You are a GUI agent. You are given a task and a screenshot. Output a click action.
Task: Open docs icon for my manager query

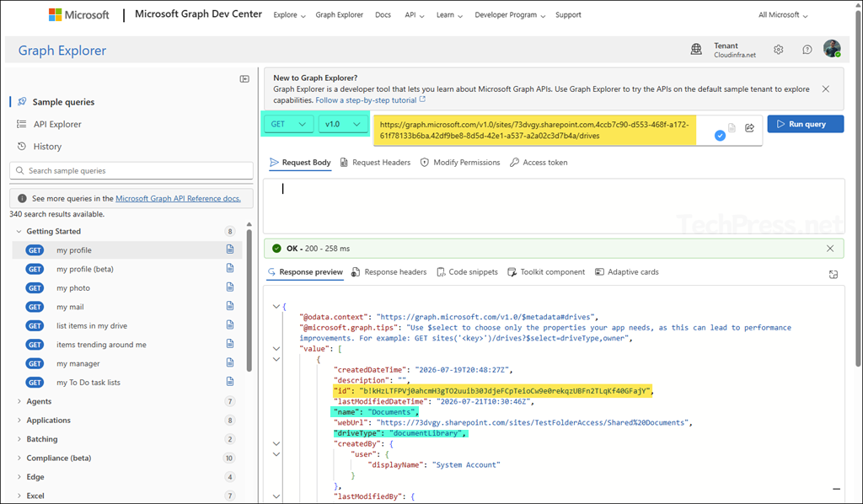click(x=230, y=362)
